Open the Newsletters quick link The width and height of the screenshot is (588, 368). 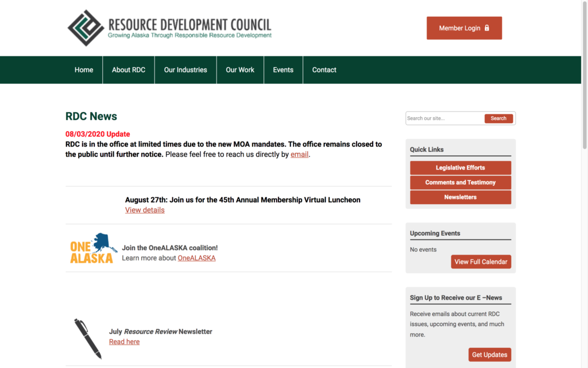(461, 197)
